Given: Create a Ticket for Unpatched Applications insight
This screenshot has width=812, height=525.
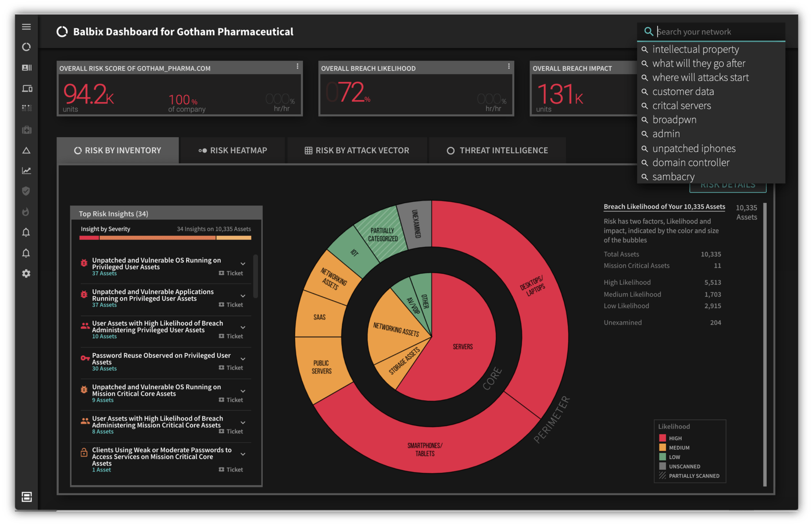Looking at the screenshot, I should coord(231,304).
